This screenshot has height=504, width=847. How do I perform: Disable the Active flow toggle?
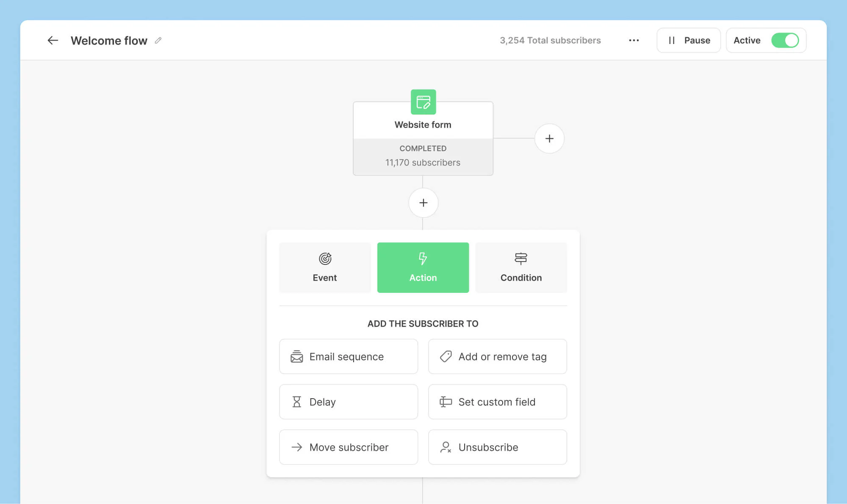[x=786, y=40]
